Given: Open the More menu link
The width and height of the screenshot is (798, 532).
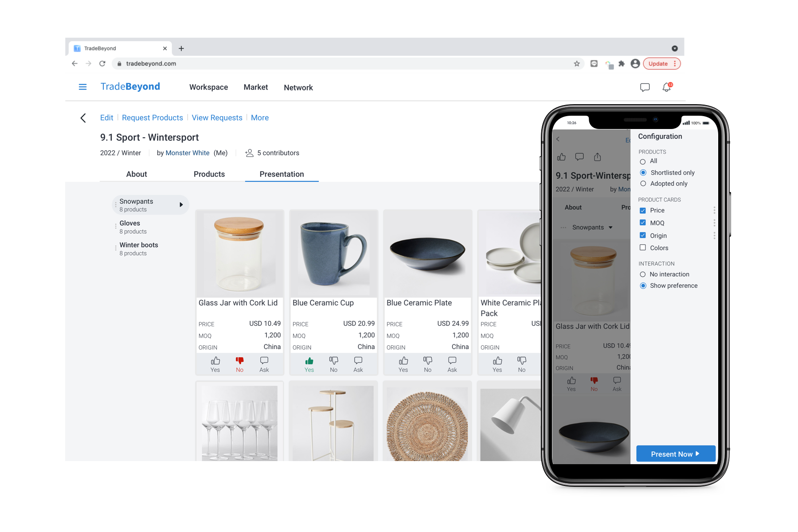Looking at the screenshot, I should coord(260,117).
